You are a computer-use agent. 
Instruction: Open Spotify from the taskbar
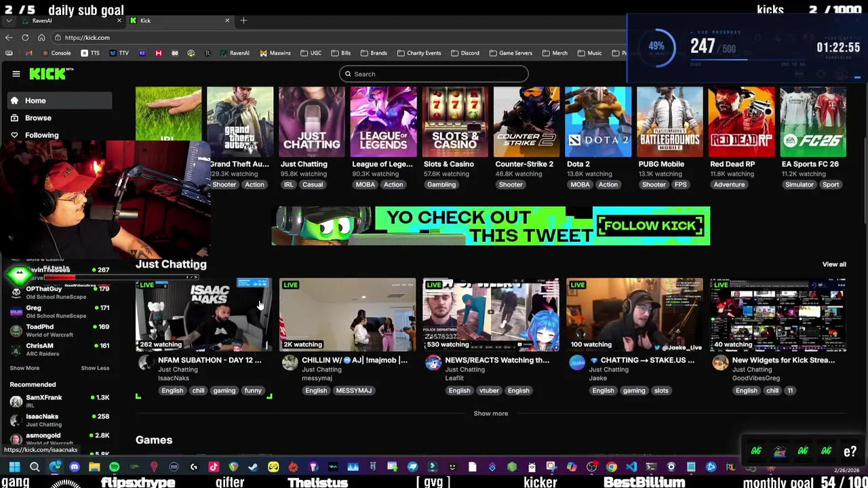coord(114,467)
